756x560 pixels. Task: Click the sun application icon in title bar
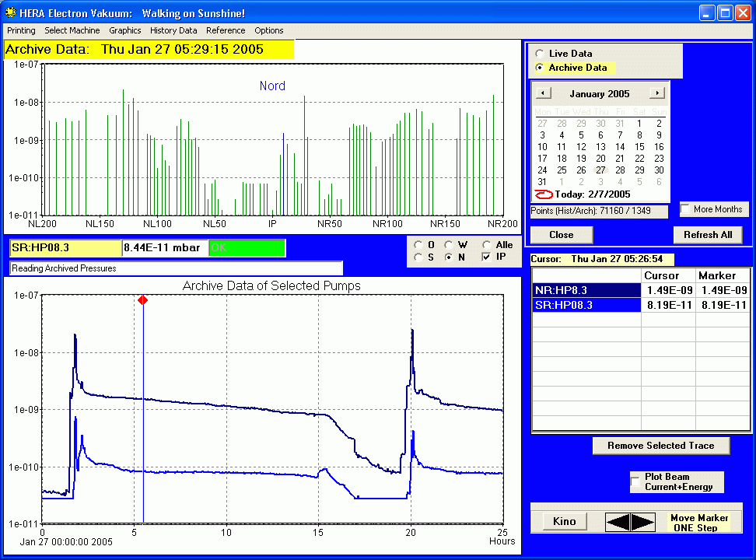point(10,12)
